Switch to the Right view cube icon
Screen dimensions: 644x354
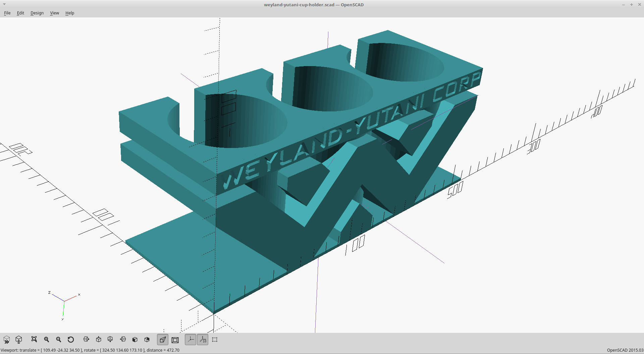point(86,340)
